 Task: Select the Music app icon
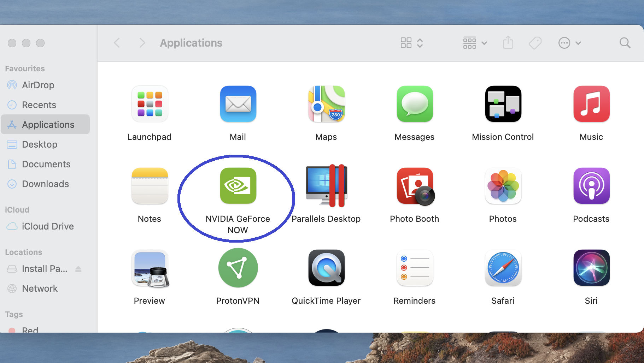(x=591, y=104)
